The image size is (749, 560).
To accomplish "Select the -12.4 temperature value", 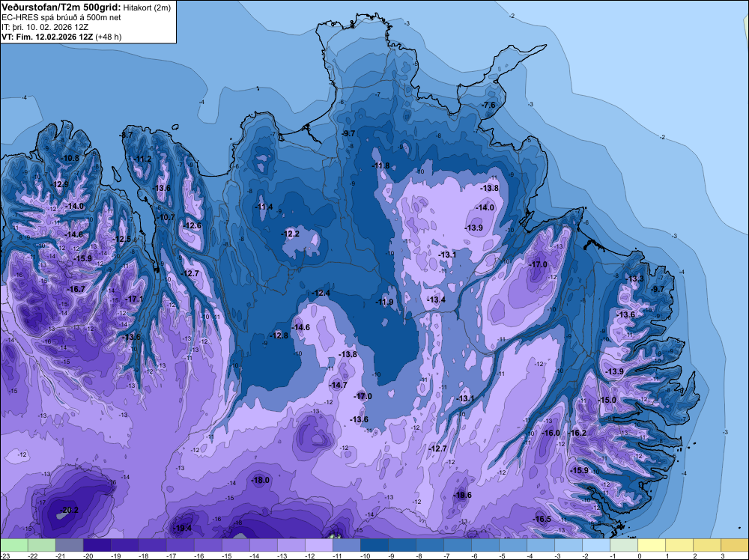I will coord(321,293).
